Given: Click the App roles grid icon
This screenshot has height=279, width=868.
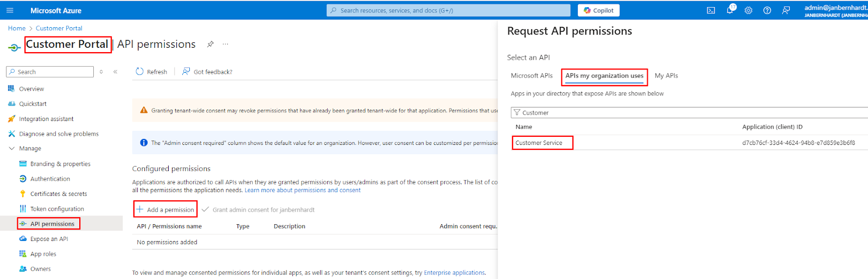Looking at the screenshot, I should (x=23, y=253).
